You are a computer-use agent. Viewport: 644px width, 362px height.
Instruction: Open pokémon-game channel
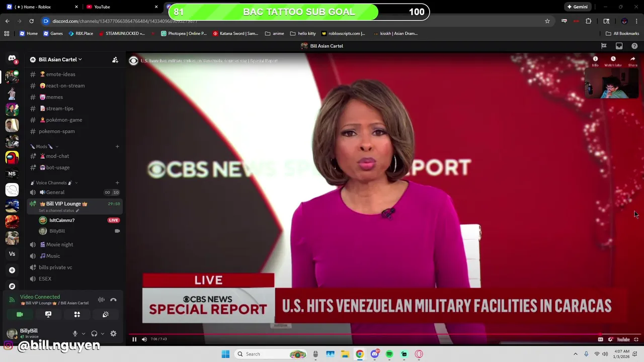[x=74, y=120]
